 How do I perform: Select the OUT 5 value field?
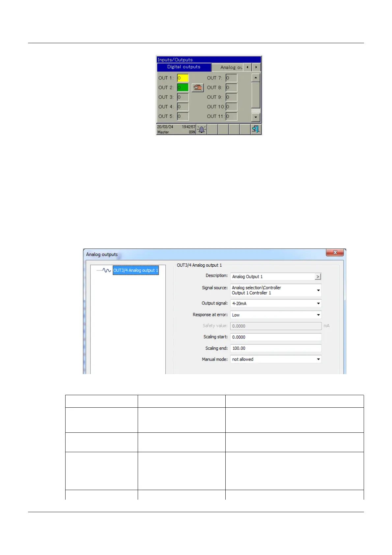(x=183, y=116)
